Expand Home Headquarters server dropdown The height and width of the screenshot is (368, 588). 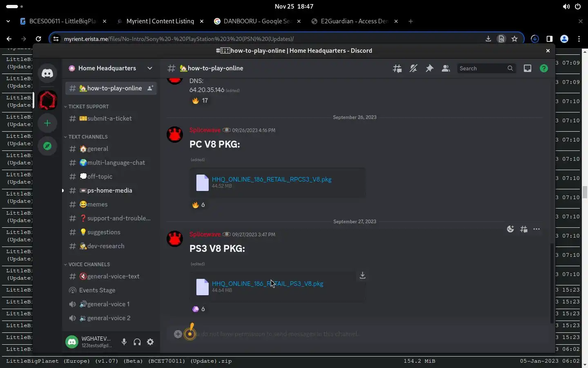click(x=150, y=68)
